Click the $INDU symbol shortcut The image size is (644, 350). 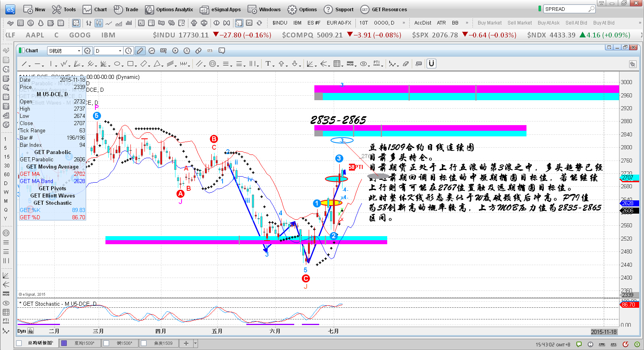click(x=280, y=23)
